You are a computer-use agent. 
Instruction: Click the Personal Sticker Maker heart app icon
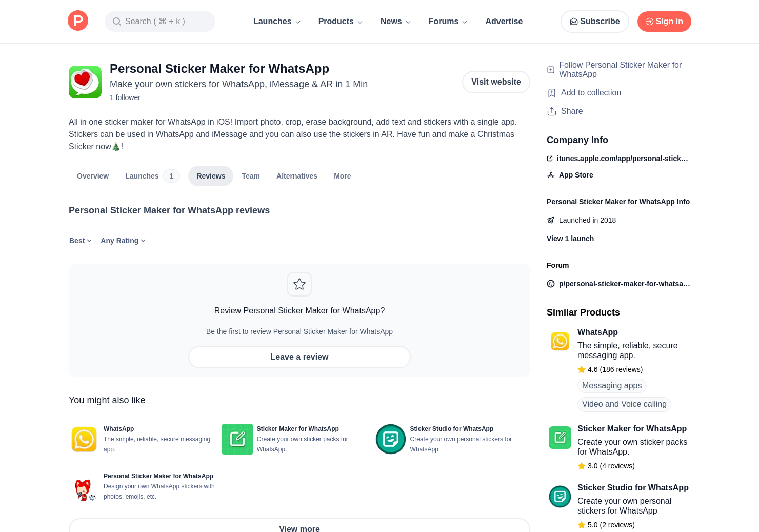(x=85, y=82)
